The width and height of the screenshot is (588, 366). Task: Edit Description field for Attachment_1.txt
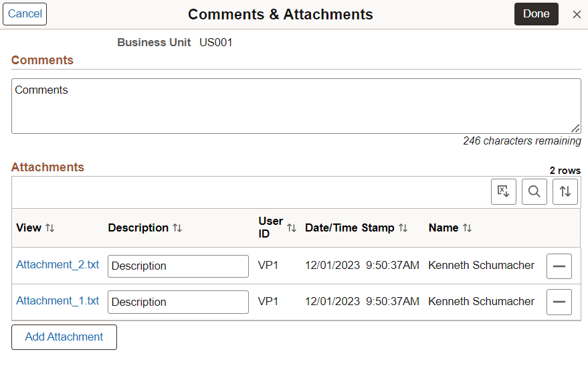(178, 302)
